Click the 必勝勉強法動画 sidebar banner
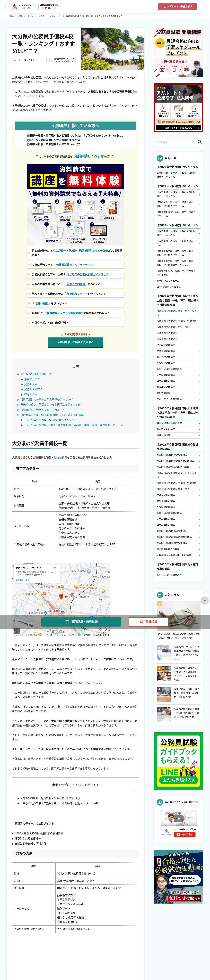This screenshot has width=210, height=980. pos(178,876)
